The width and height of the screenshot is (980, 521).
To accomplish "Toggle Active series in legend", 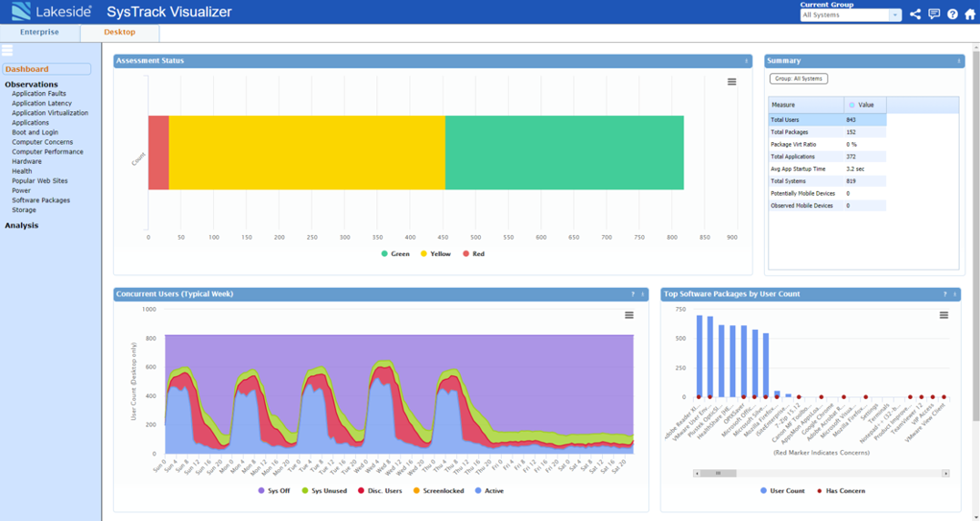I will tap(489, 491).
